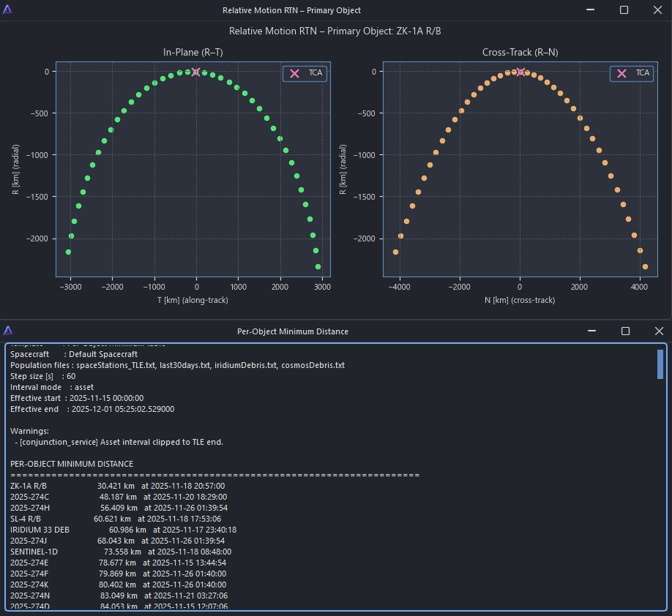Maximize the Per-Object Minimum Distance window
Image resolution: width=672 pixels, height=616 pixels.
pyautogui.click(x=625, y=331)
